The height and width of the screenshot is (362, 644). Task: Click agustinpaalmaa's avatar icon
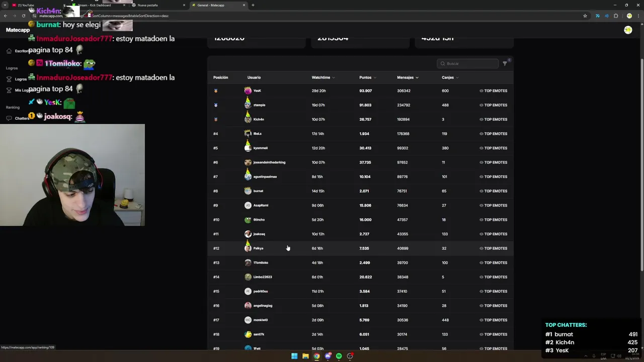[248, 175]
